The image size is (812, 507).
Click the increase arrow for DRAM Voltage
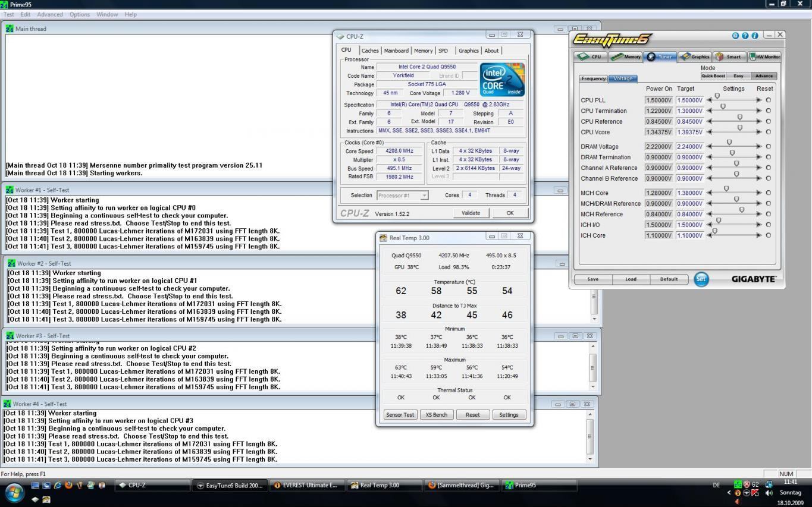[758, 147]
